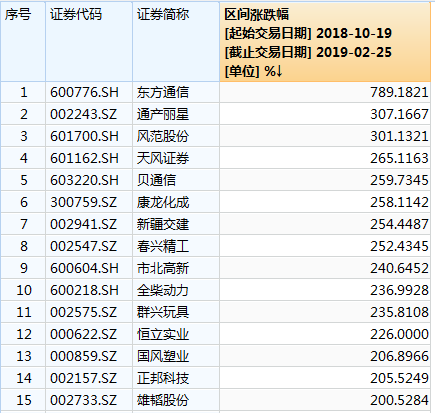Select stock code 002941.SZ cell
Screen dimensions: 435x413
pos(89,224)
